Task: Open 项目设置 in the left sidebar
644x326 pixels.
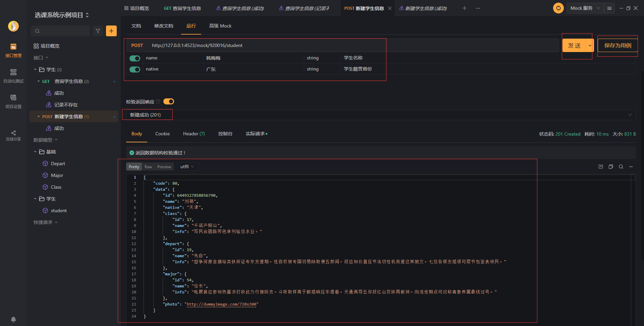Action: coord(13,101)
